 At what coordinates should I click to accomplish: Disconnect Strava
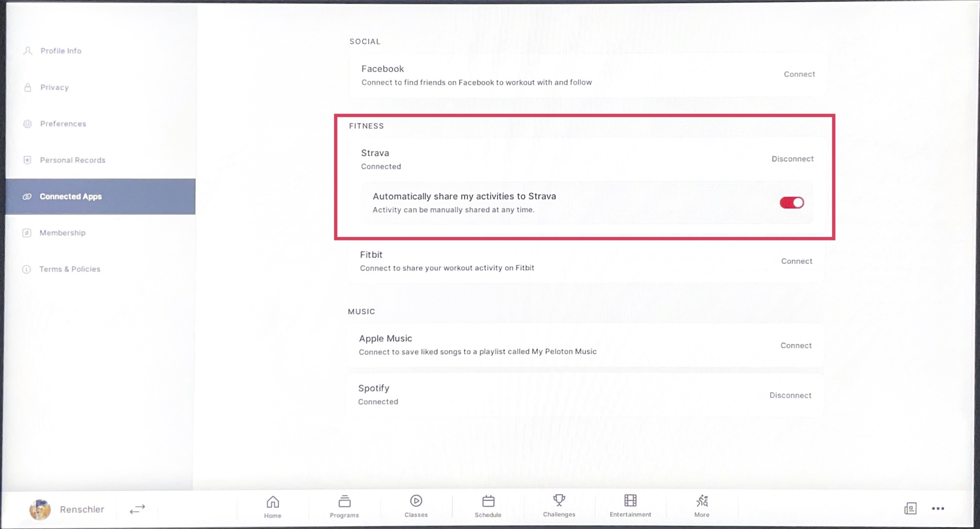792,159
